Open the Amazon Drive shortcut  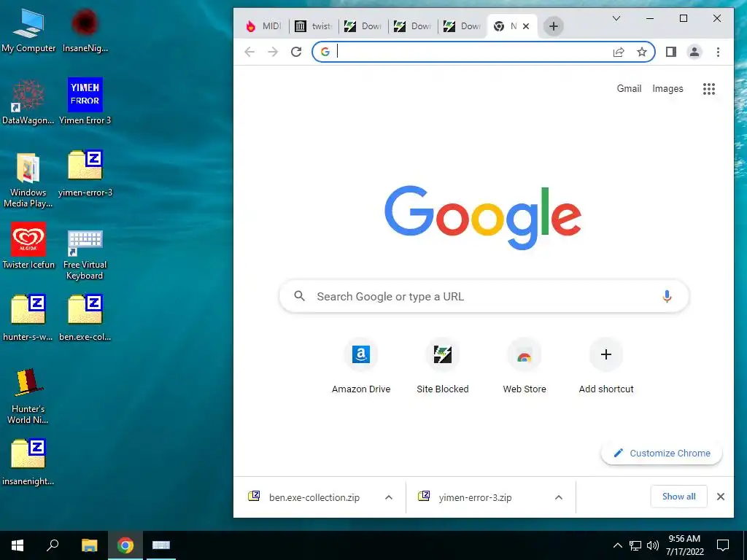point(361,366)
